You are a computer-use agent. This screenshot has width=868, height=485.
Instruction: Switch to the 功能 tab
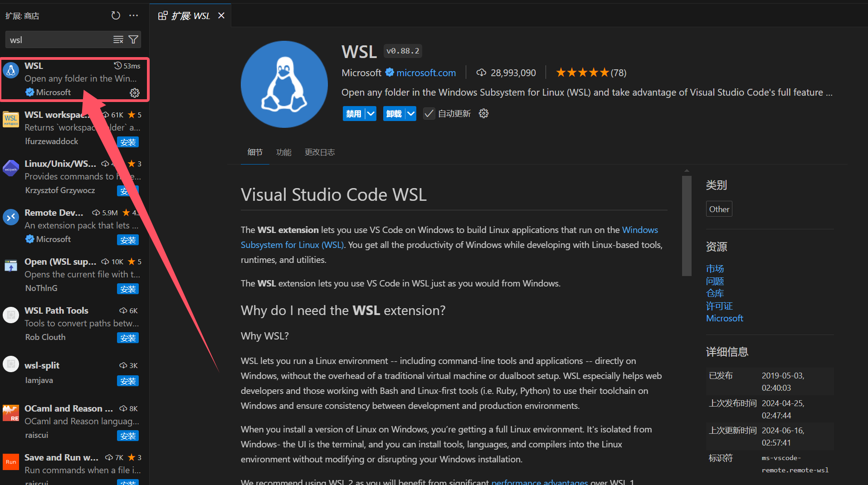pyautogui.click(x=284, y=152)
